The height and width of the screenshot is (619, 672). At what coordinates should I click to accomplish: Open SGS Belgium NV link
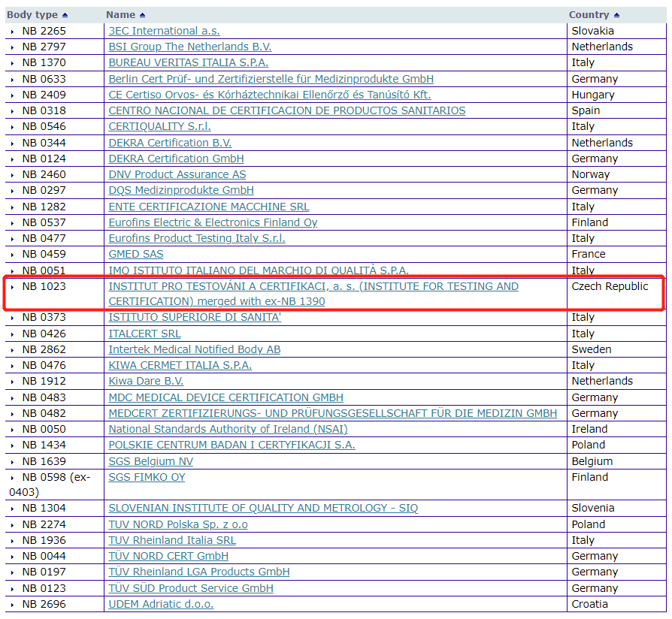click(151, 461)
